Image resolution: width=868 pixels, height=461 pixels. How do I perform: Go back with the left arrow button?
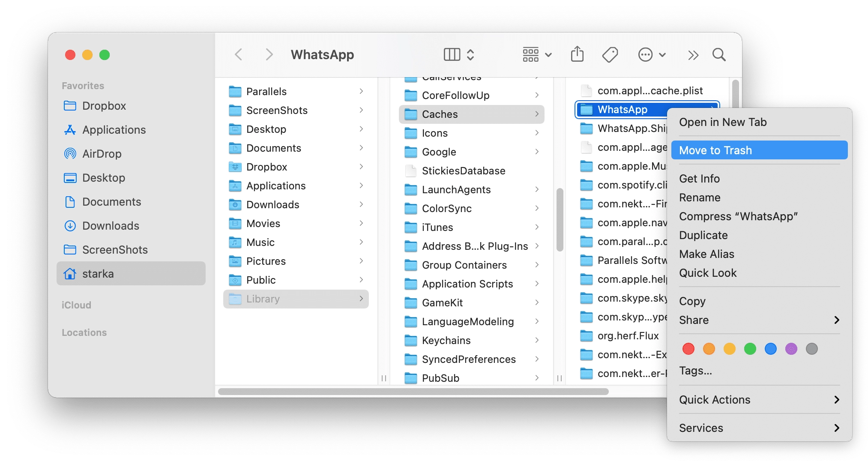239,54
